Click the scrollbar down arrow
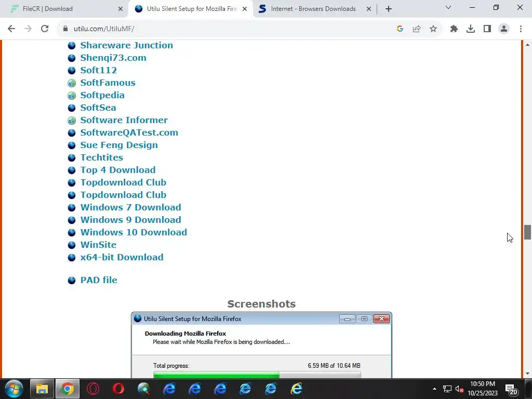The height and width of the screenshot is (399, 532). click(x=527, y=374)
